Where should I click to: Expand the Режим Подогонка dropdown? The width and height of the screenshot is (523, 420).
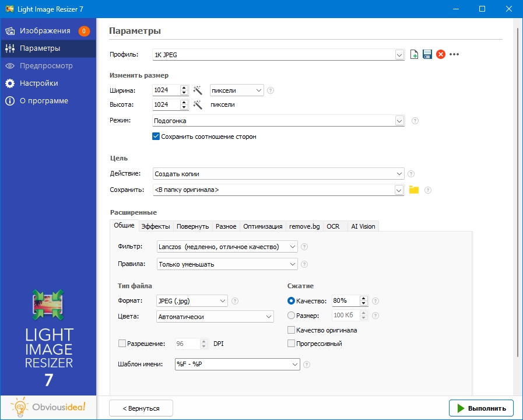coord(399,121)
